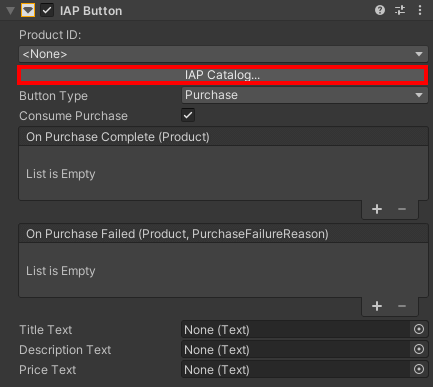Open the component presets icon

[400, 10]
